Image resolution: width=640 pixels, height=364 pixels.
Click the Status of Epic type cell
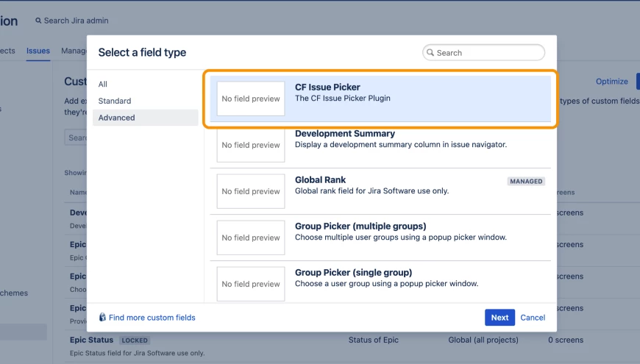point(374,340)
